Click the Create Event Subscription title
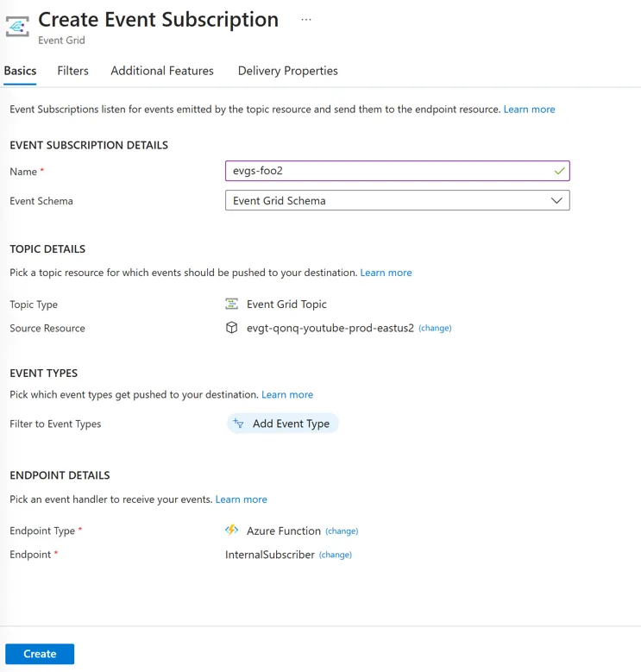 [159, 20]
